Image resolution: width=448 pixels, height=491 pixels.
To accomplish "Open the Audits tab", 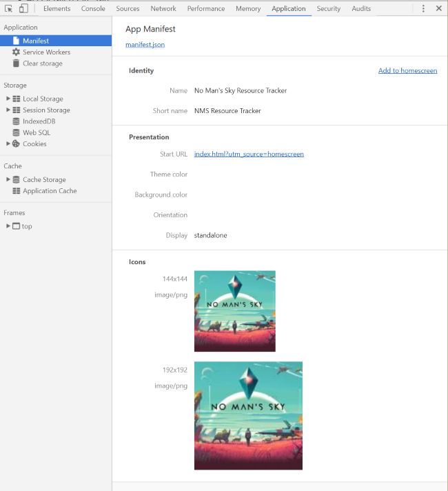I will click(x=361, y=9).
